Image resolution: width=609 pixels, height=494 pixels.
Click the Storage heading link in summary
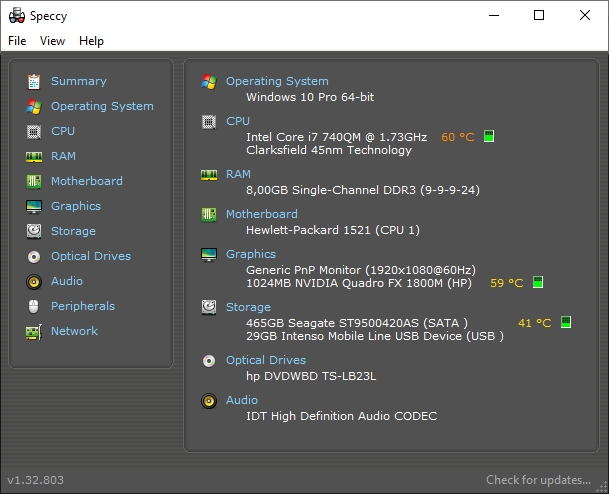248,307
